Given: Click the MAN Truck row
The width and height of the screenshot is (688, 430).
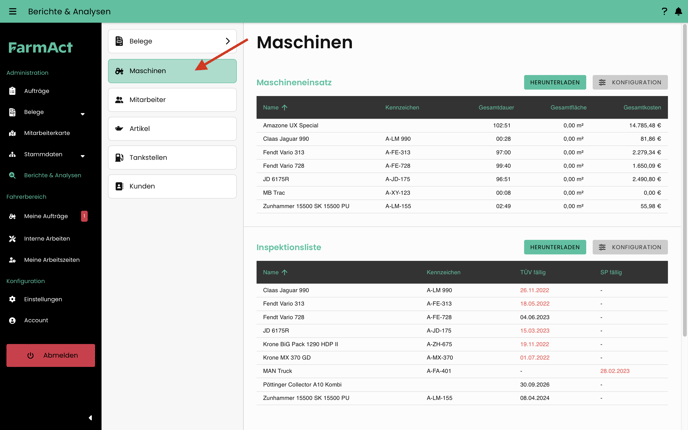Looking at the screenshot, I should (462, 371).
